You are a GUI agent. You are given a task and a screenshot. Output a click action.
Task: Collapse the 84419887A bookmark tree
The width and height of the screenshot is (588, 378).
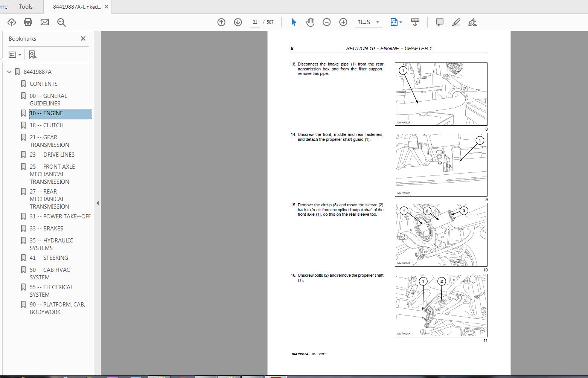point(8,72)
